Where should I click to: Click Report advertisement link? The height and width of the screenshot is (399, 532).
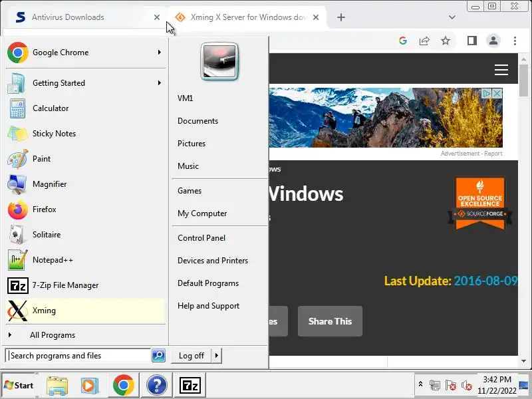click(493, 154)
